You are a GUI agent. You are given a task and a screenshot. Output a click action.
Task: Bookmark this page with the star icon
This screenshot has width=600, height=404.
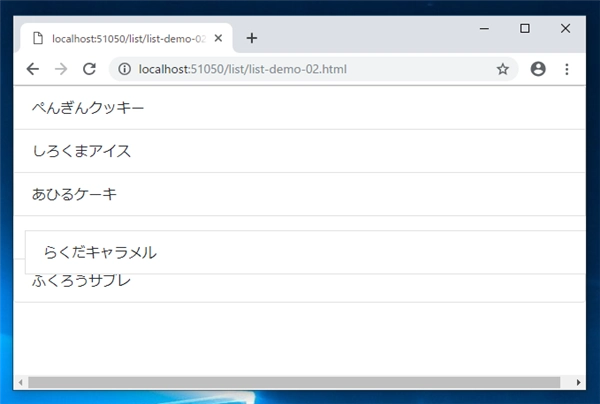point(502,69)
